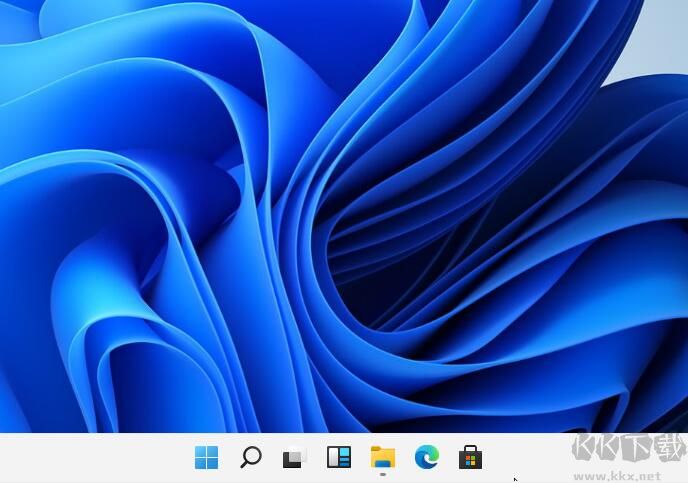688x483 pixels.
Task: Select the yellow folder taskbar icon
Action: tap(383, 457)
